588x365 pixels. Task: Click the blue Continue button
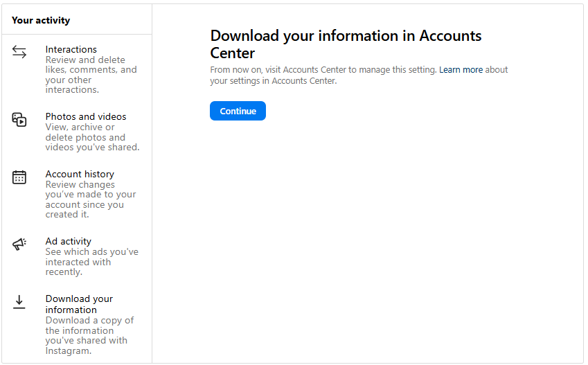[x=238, y=111]
